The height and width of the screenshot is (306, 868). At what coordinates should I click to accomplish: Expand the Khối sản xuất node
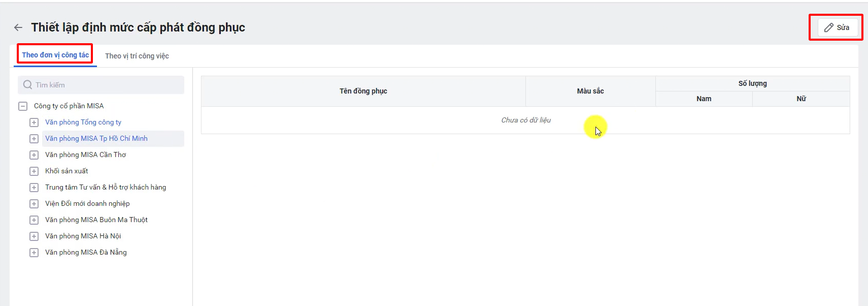point(34,171)
